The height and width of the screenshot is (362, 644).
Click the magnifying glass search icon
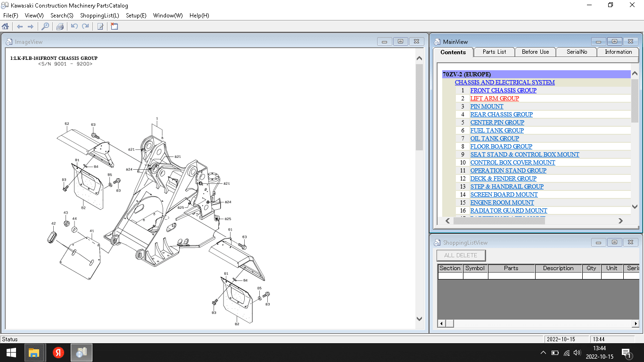click(x=45, y=26)
